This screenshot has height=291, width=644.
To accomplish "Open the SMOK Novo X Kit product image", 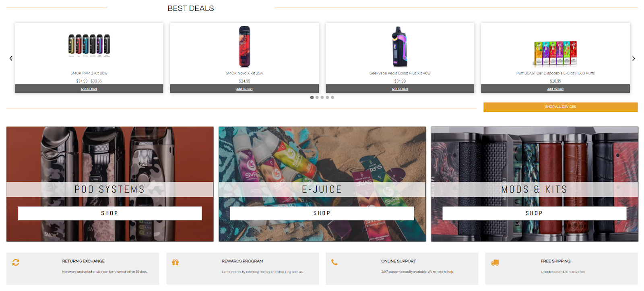I will point(244,46).
